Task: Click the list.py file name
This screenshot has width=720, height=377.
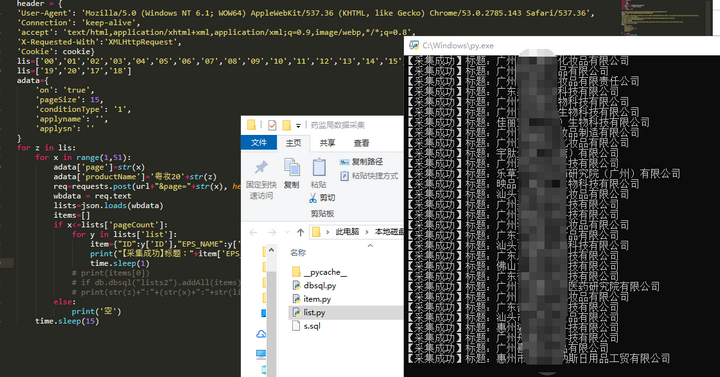Action: pos(314,313)
